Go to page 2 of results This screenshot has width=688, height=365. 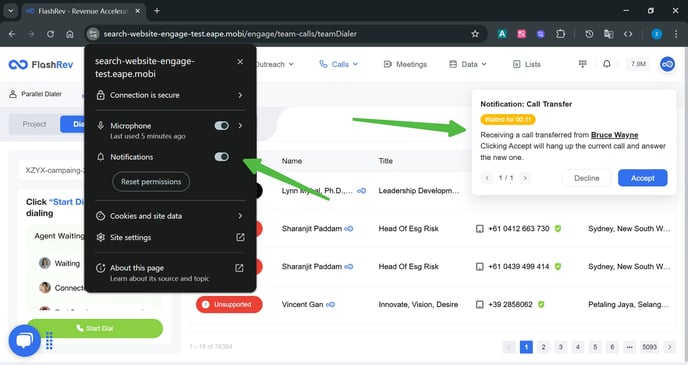tap(543, 347)
